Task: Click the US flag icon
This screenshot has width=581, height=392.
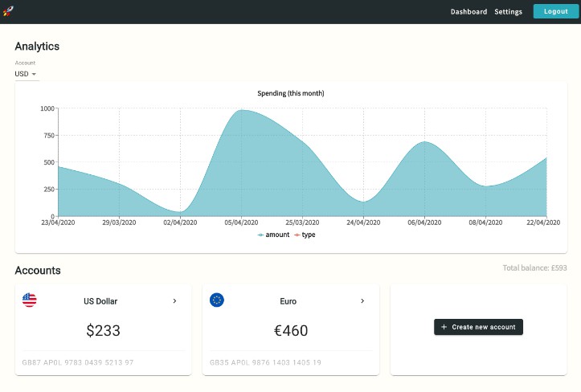Action: 30,300
